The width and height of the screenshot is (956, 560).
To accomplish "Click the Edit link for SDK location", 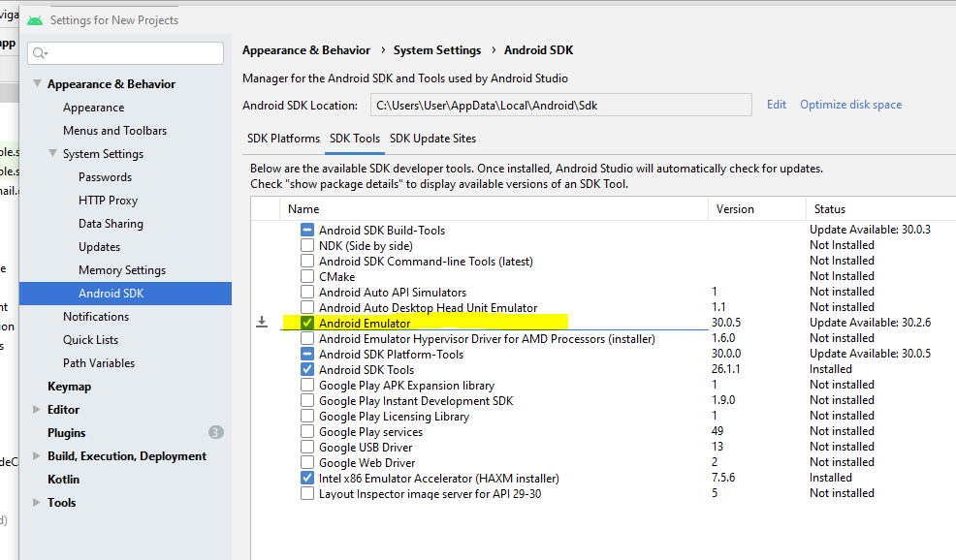I will [x=776, y=105].
